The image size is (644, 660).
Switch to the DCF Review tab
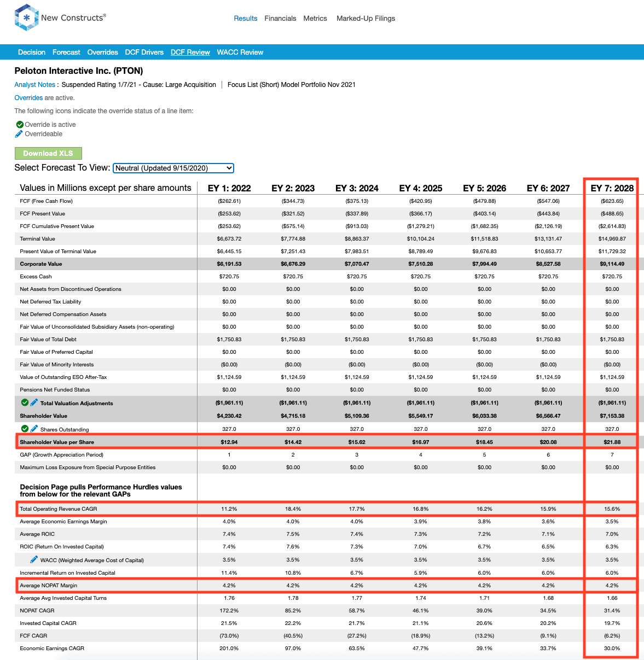coord(190,52)
